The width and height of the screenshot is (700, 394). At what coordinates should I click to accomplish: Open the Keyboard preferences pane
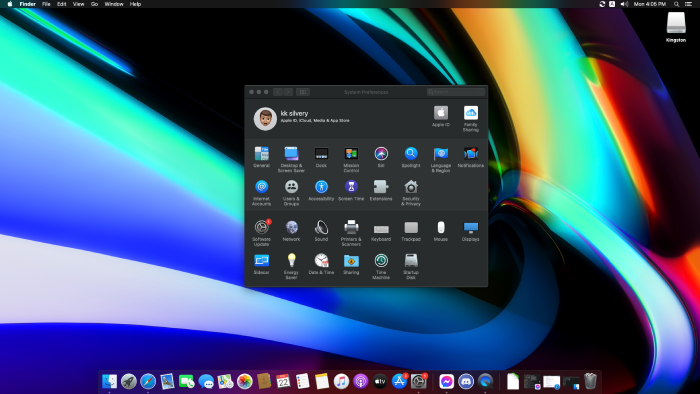[381, 230]
